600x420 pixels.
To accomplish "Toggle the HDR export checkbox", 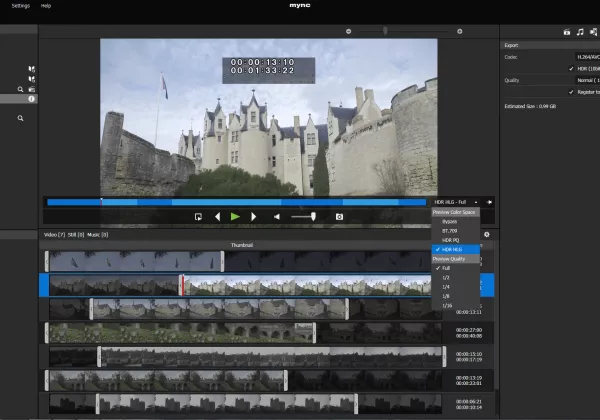I will click(x=571, y=68).
